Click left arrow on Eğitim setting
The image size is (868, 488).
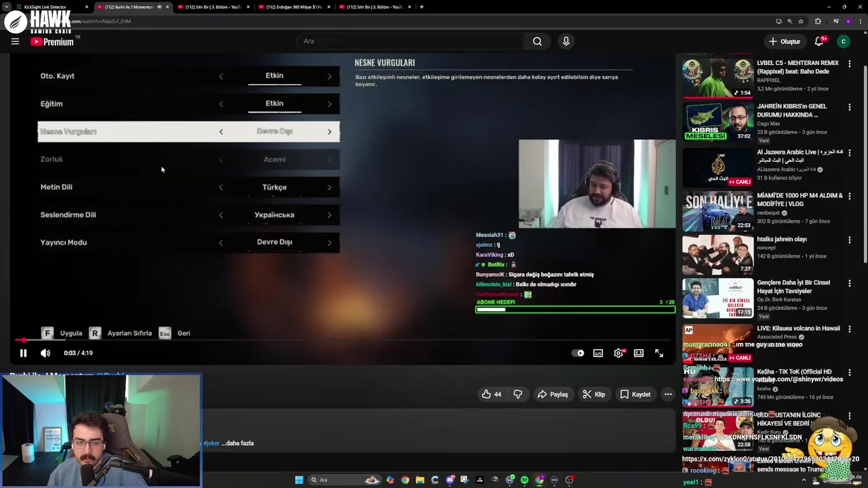click(220, 104)
